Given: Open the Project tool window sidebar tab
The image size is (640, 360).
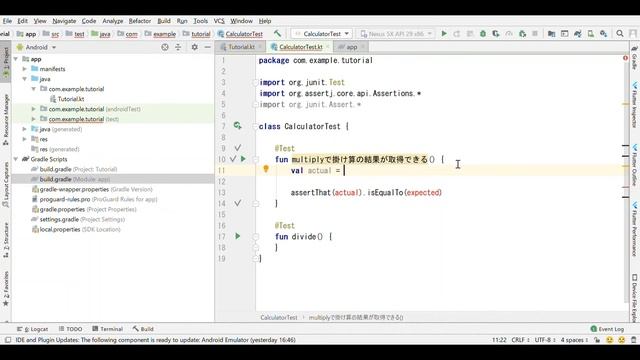Looking at the screenshot, I should (6, 62).
